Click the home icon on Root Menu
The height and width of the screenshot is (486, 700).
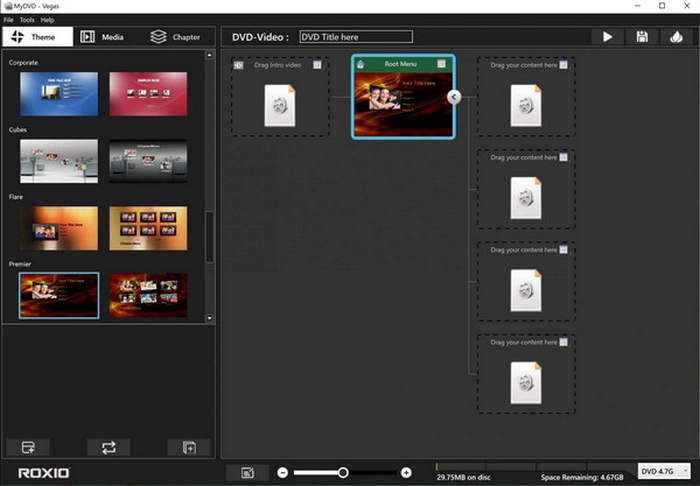point(360,64)
